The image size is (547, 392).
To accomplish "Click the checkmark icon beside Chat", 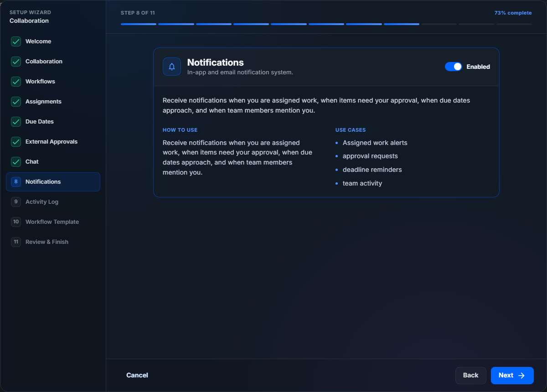I will coord(16,162).
